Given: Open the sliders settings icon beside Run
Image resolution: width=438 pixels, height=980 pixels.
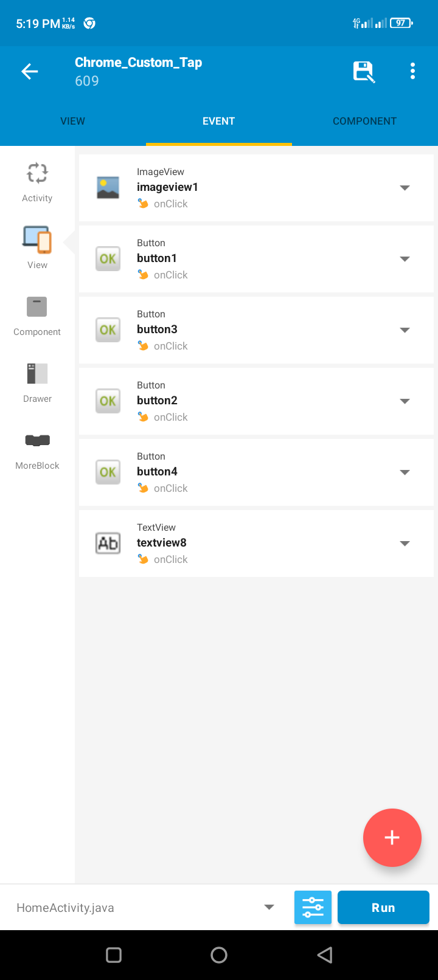Looking at the screenshot, I should coord(313,907).
